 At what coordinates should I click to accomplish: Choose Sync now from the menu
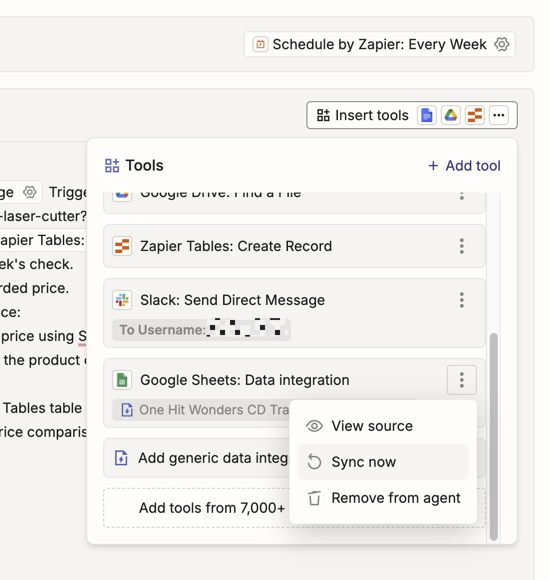click(x=383, y=462)
